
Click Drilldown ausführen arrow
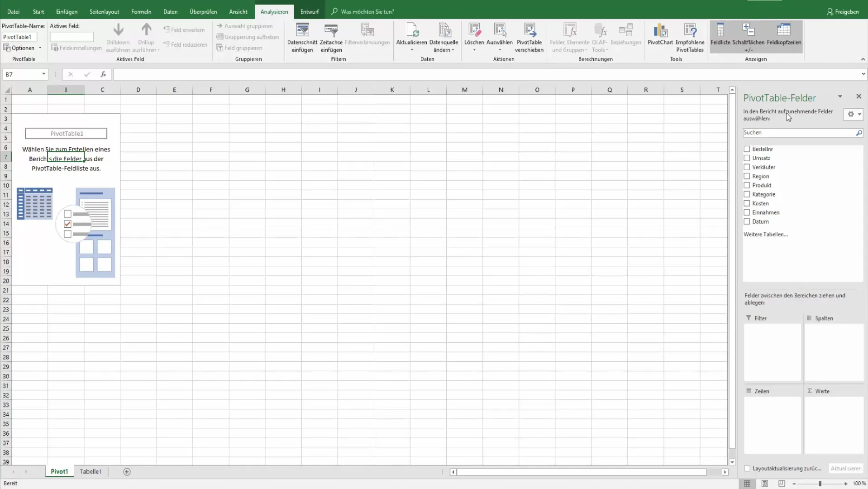coord(118,30)
